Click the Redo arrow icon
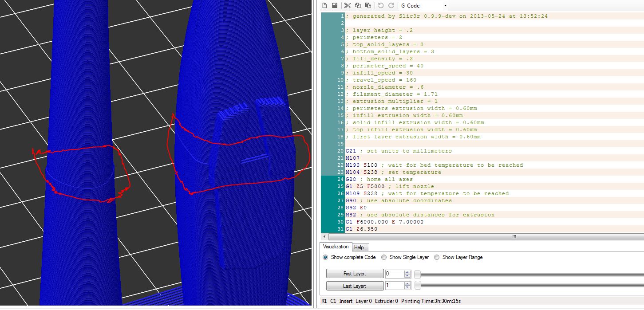Viewport: 644px width, 310px height. click(x=391, y=5)
